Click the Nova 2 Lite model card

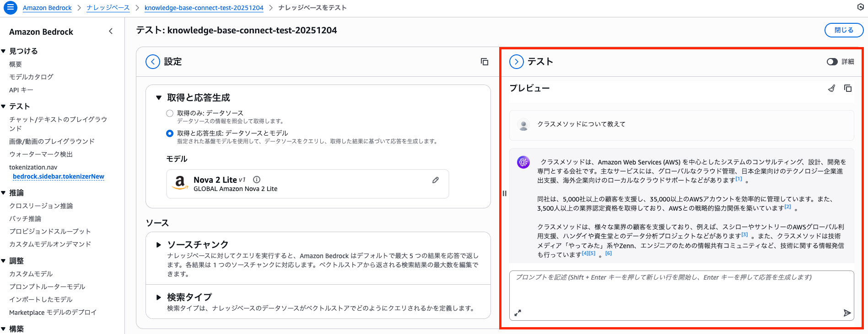point(307,184)
